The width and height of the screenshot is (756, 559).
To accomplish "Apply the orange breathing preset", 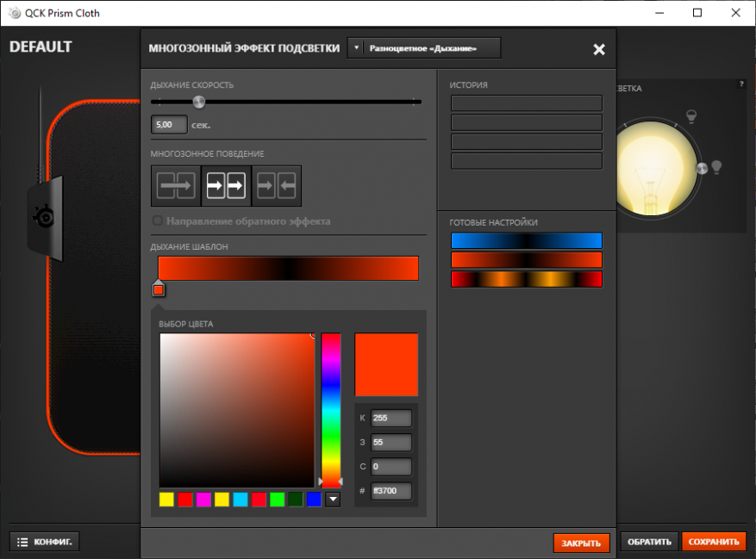I will coord(527,260).
